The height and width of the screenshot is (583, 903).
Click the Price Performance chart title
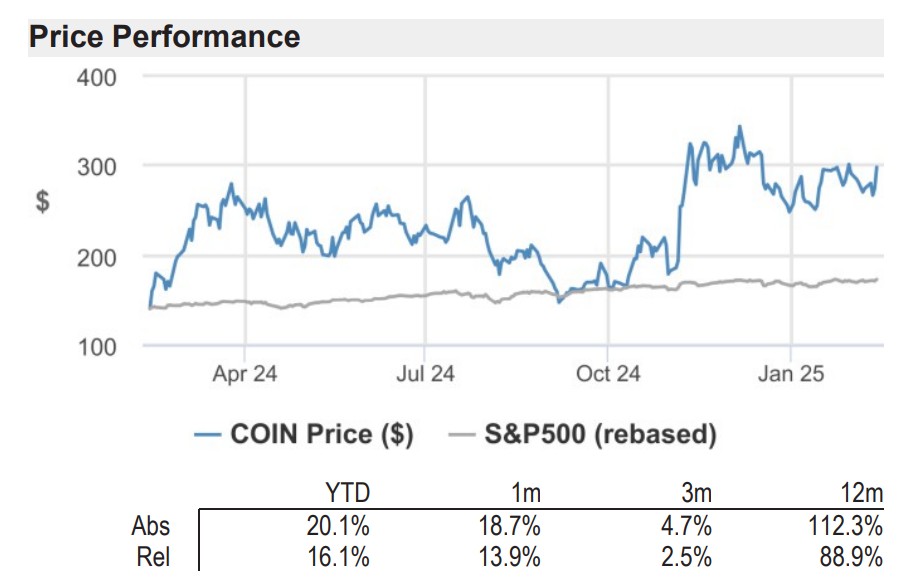click(x=165, y=37)
